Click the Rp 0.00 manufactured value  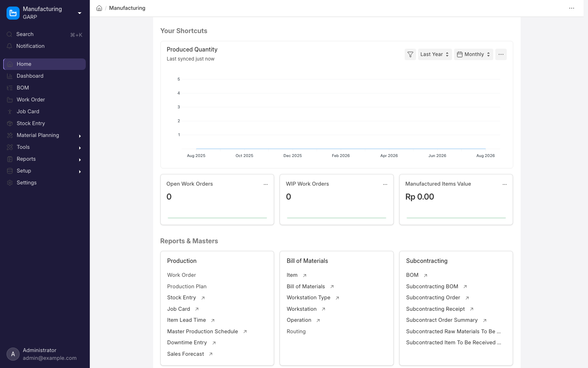point(419,197)
